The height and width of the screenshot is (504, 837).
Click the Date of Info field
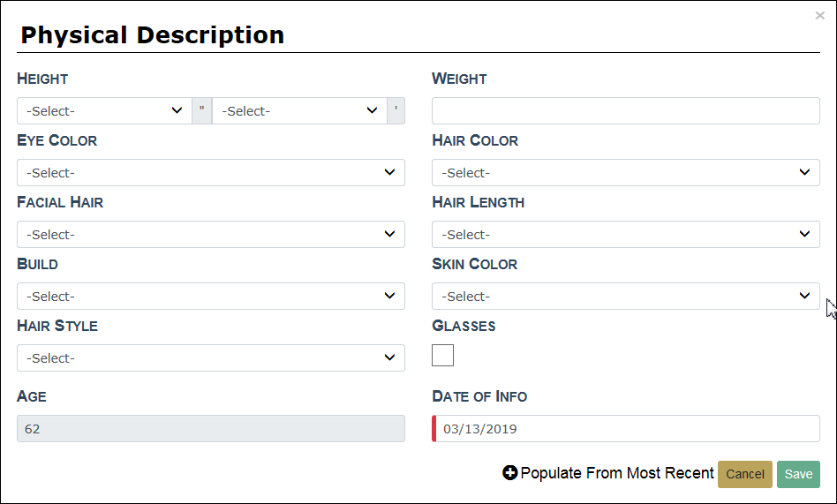627,429
